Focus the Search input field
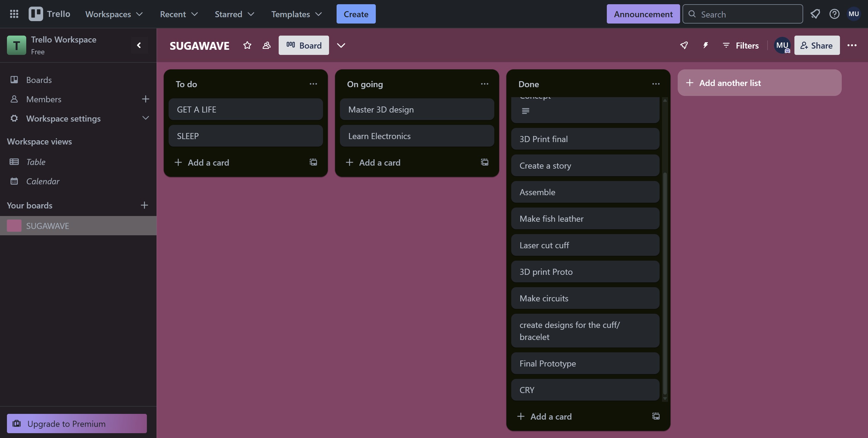Viewport: 868px width, 438px height. [743, 14]
